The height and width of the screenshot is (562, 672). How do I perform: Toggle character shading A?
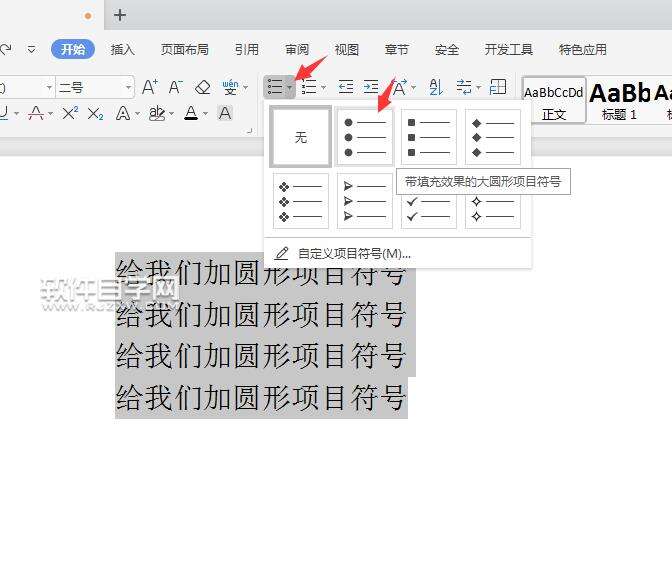click(225, 113)
